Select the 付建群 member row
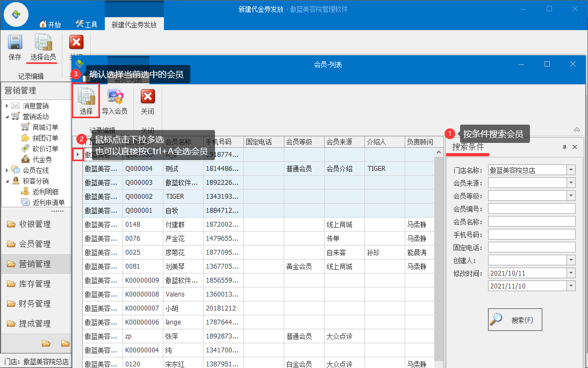Viewport: 588px width, 368px height. (259, 225)
